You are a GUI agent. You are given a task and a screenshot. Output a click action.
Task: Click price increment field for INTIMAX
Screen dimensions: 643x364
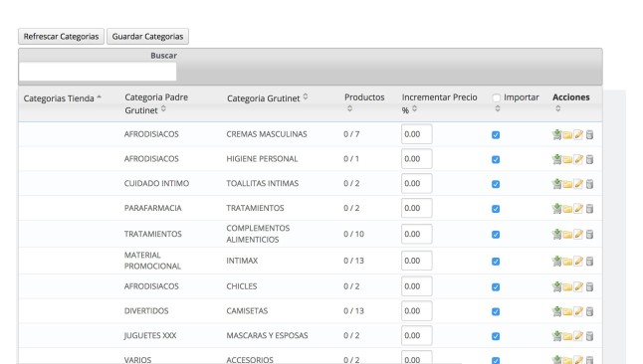(417, 261)
